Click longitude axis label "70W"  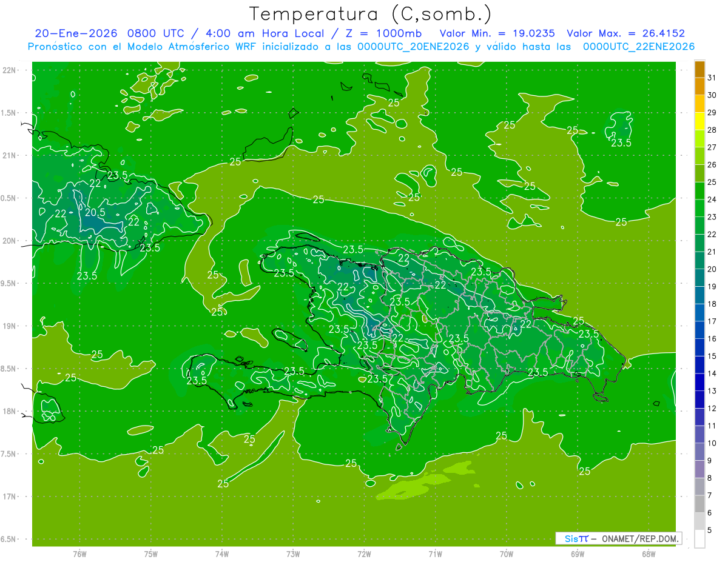506,554
